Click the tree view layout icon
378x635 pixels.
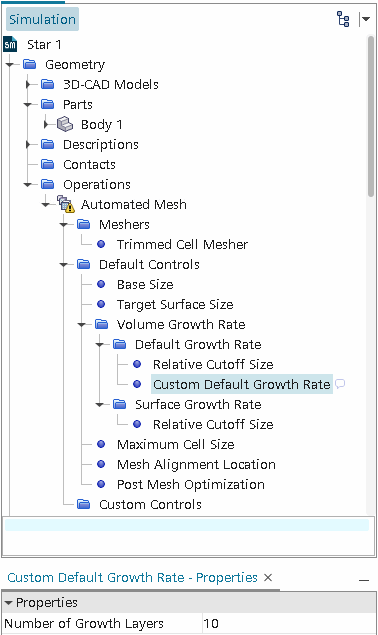[x=343, y=19]
